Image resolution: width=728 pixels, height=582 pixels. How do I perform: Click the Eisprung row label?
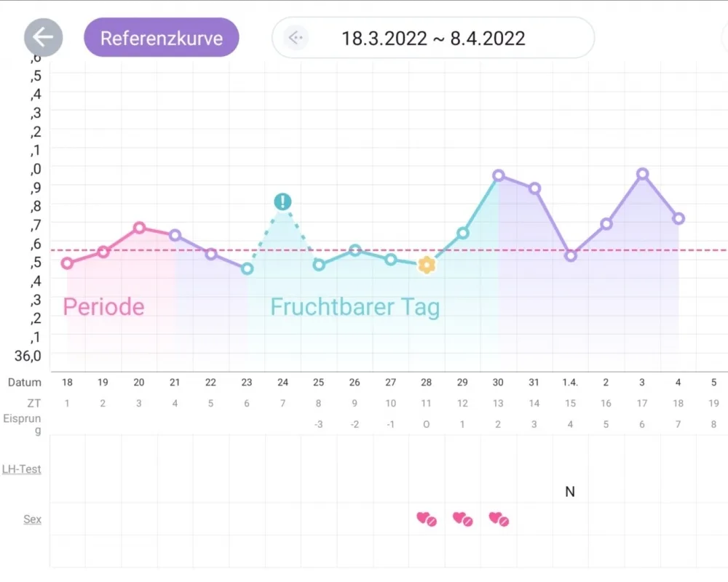[22, 424]
